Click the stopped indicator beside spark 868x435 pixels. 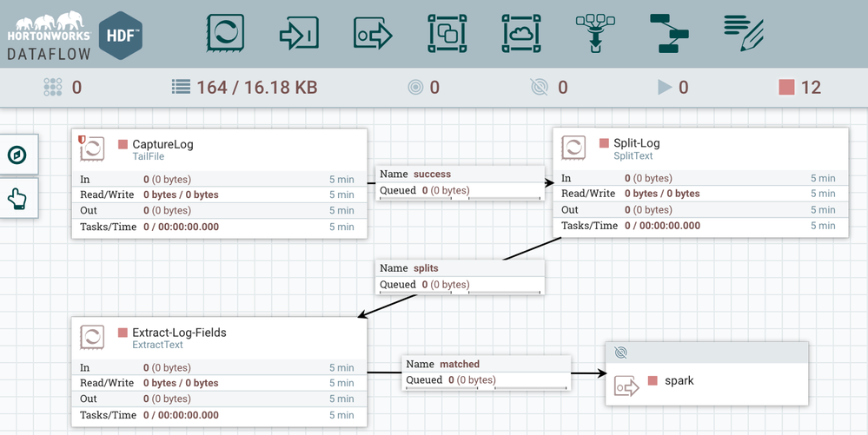(x=653, y=381)
